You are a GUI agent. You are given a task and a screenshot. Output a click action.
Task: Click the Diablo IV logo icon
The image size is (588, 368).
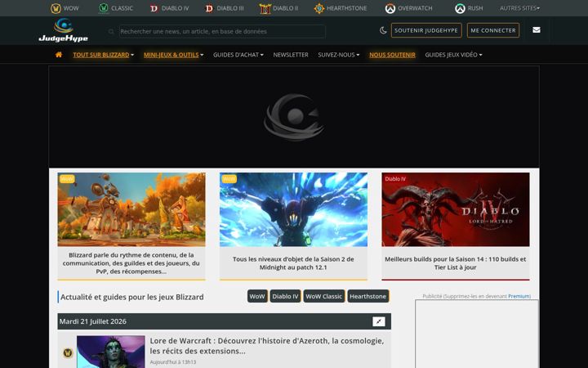(x=154, y=8)
